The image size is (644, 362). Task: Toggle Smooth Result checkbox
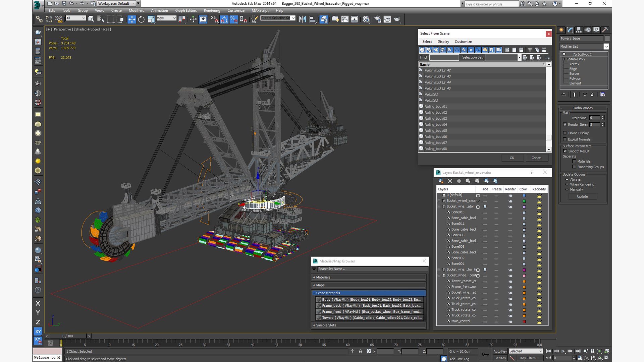565,151
